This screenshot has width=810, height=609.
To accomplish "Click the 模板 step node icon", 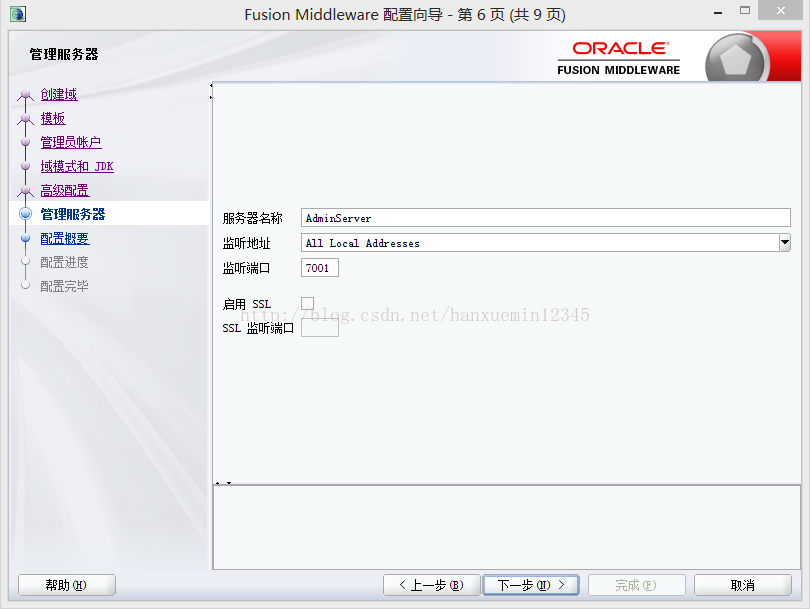I will 25,119.
